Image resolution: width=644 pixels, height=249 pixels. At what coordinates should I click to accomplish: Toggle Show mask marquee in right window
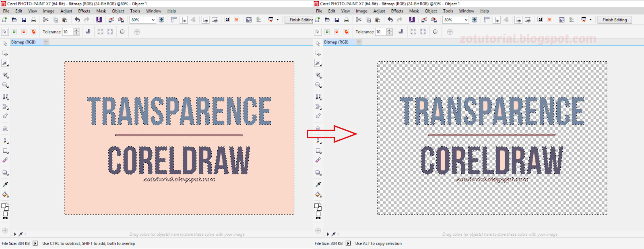point(518,20)
